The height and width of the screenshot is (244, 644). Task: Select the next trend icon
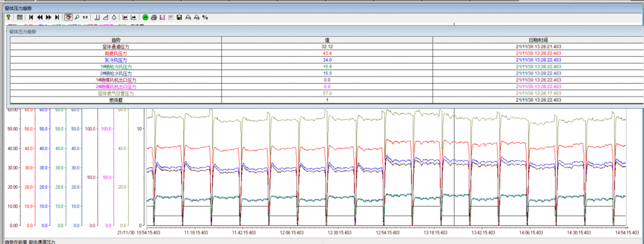click(x=134, y=17)
